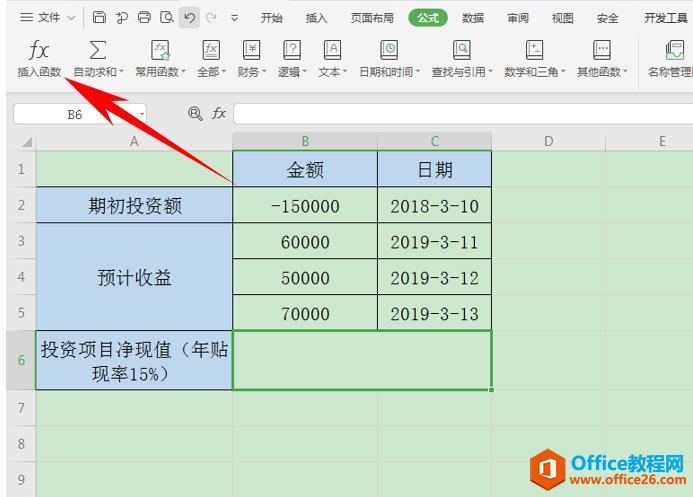This screenshot has height=497, width=693.
Task: Click the fx icon beside formula bar
Action: [219, 114]
